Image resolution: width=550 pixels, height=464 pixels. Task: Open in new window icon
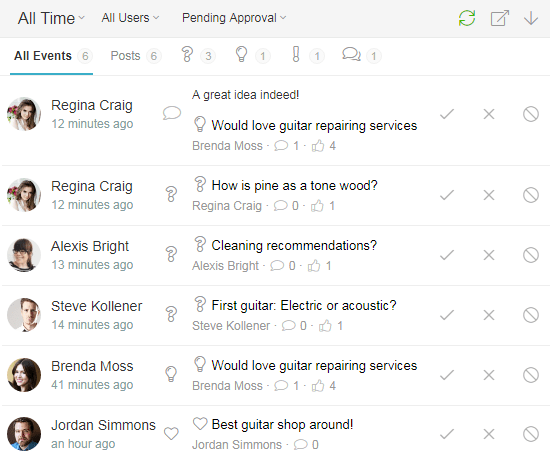(500, 18)
